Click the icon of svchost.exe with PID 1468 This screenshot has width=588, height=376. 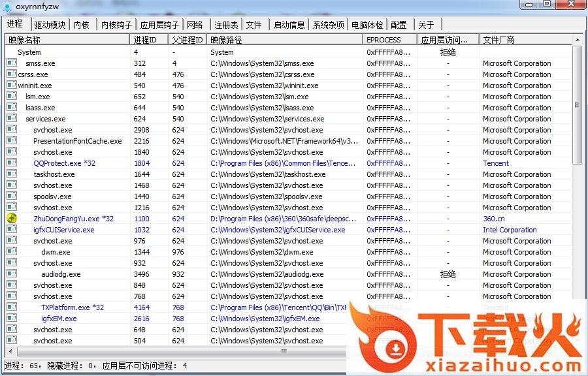point(12,185)
